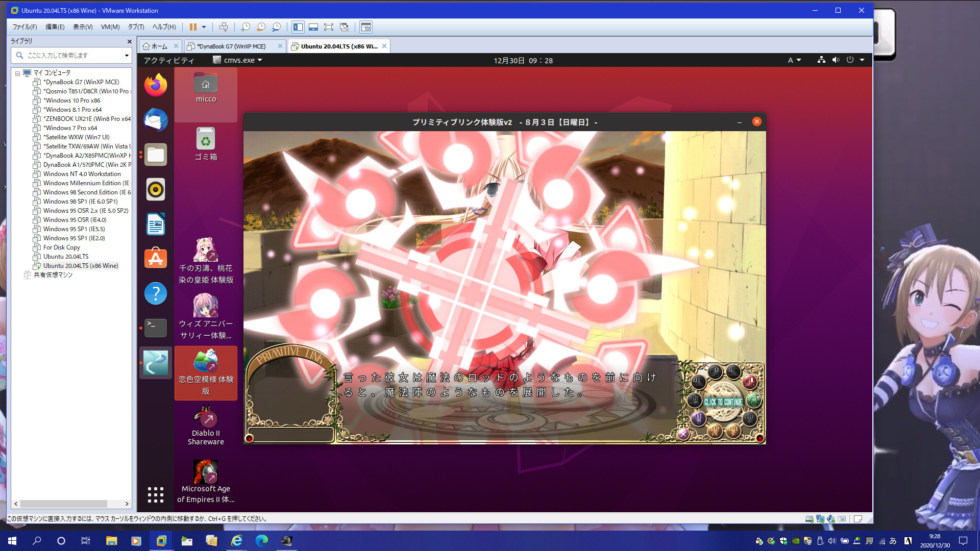Click the game's Save (S) button
Viewport: 980px width, 551px height.
[x=733, y=372]
